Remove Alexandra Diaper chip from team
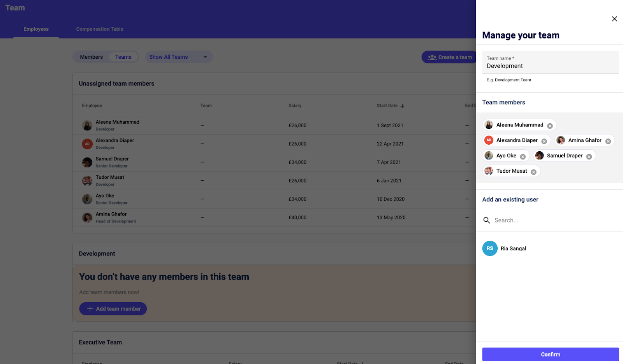The height and width of the screenshot is (364, 623). (x=544, y=142)
